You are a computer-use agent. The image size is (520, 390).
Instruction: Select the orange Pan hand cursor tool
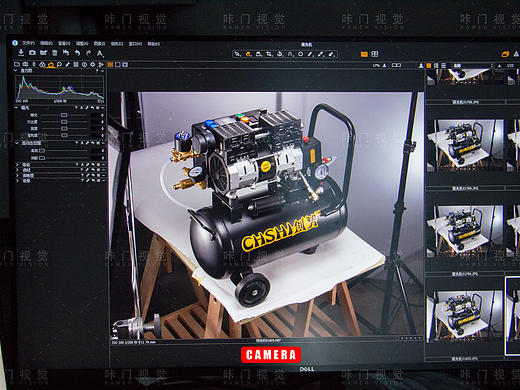[248, 54]
